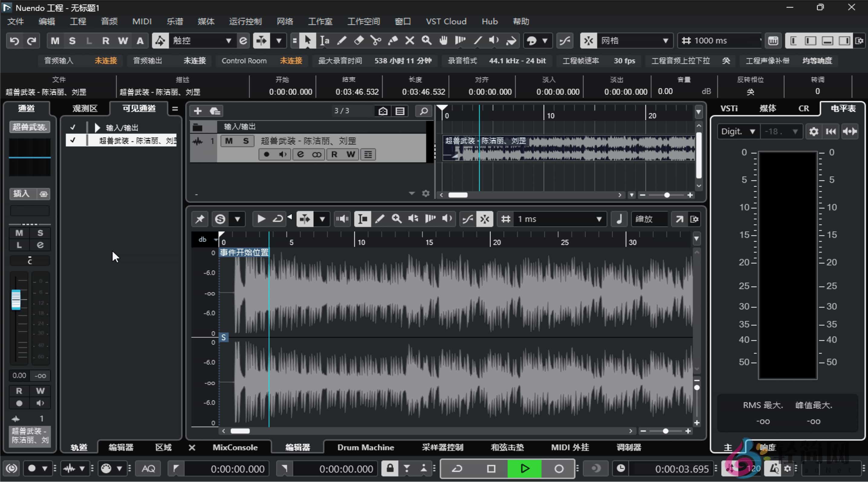Click the Control Room button
This screenshot has width=868, height=482.
tap(244, 61)
